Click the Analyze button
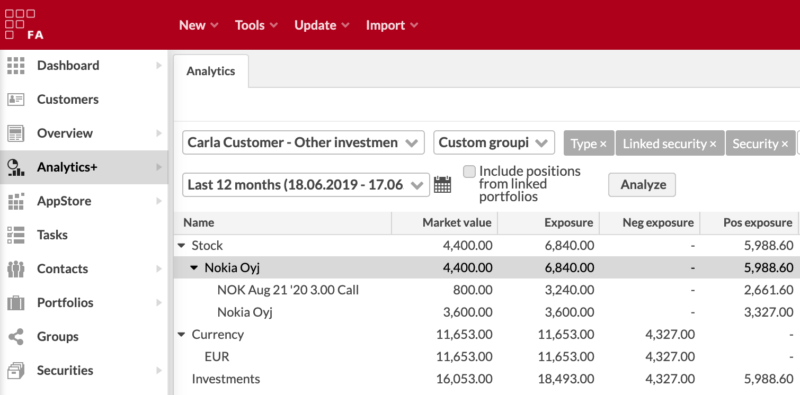The image size is (800, 395). click(642, 185)
